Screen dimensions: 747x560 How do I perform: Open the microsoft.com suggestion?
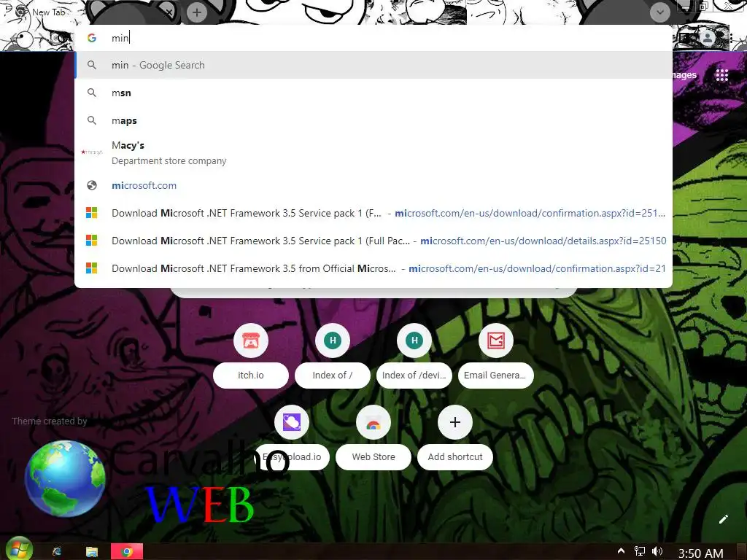(x=373, y=185)
